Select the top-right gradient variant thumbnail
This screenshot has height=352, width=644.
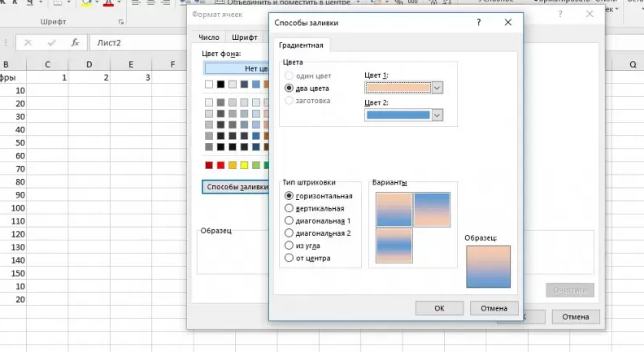[433, 209]
